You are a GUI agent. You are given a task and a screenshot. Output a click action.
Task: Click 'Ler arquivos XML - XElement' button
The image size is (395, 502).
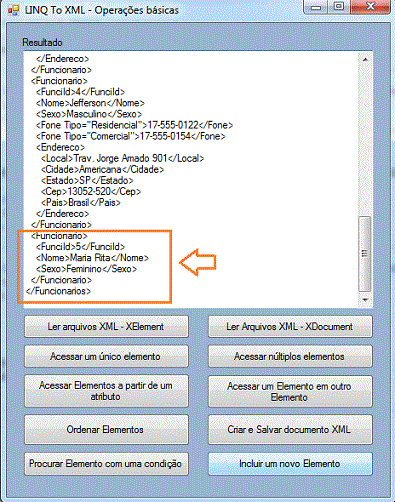tap(106, 327)
